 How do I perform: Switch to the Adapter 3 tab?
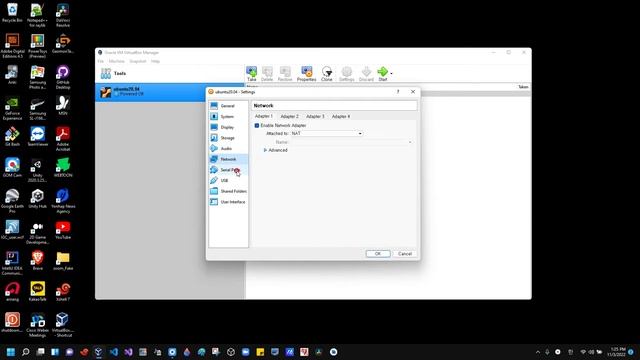click(315, 116)
